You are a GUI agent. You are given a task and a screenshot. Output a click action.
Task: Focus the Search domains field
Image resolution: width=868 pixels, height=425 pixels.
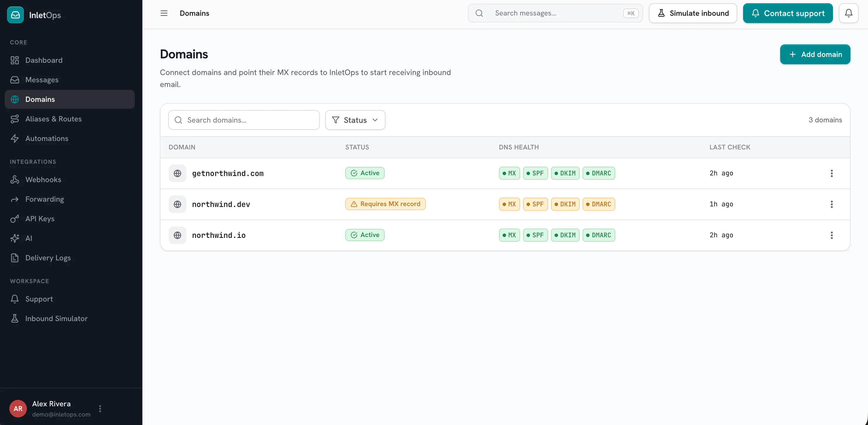[244, 120]
